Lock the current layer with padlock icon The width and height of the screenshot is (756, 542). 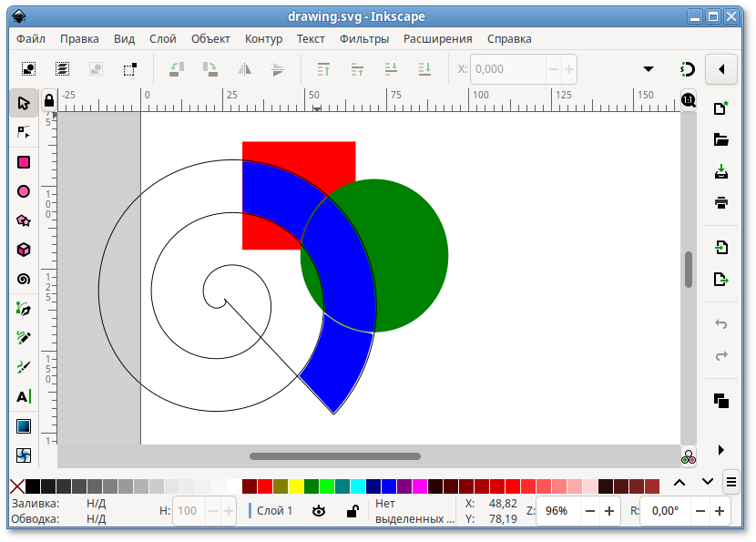coord(353,511)
